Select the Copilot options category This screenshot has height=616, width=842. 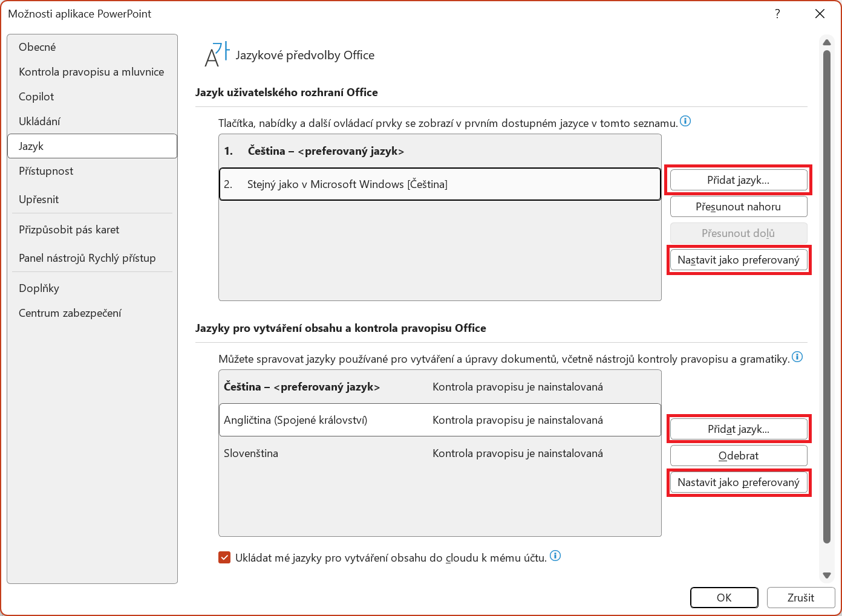point(92,97)
